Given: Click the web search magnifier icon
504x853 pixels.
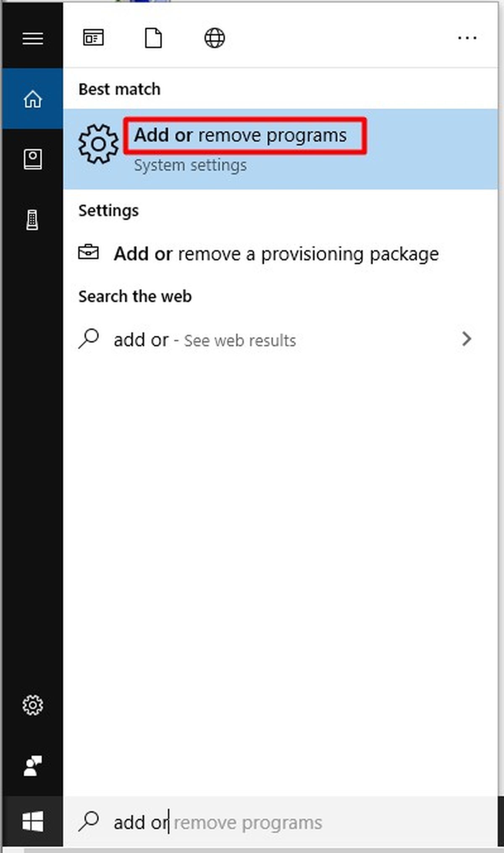Looking at the screenshot, I should (x=89, y=339).
